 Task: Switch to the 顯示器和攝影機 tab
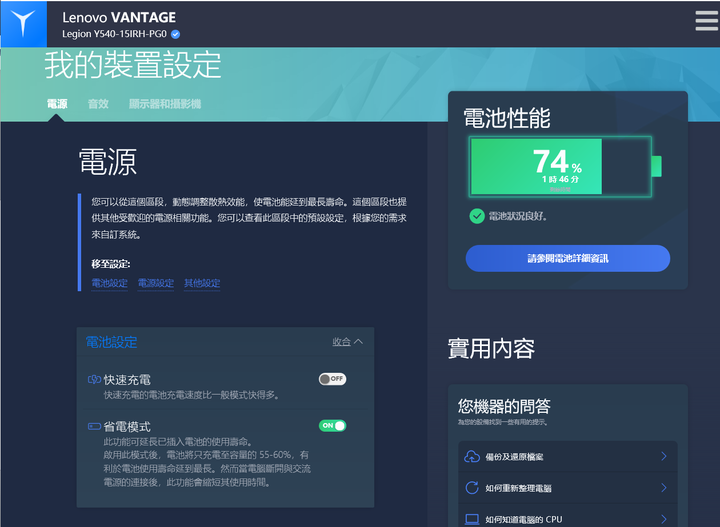coord(165,104)
